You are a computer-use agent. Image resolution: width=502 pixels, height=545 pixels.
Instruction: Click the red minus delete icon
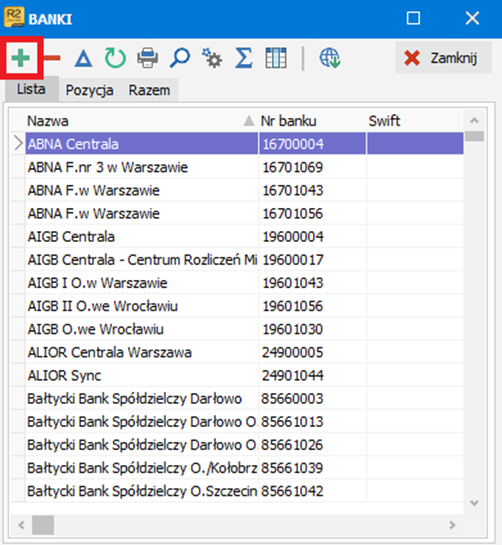[x=52, y=58]
